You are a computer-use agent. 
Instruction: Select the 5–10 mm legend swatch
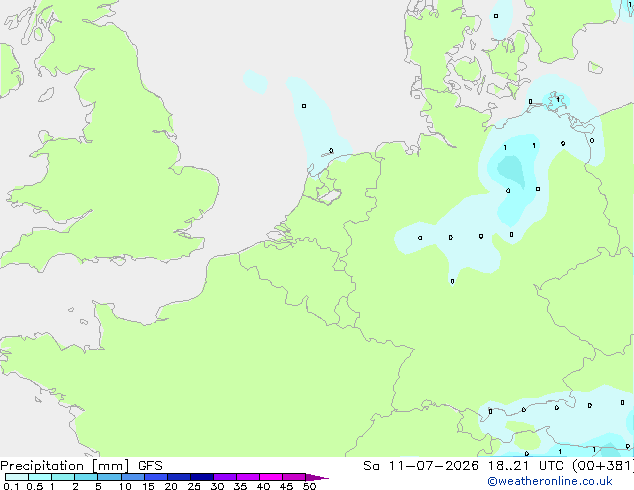(x=109, y=477)
